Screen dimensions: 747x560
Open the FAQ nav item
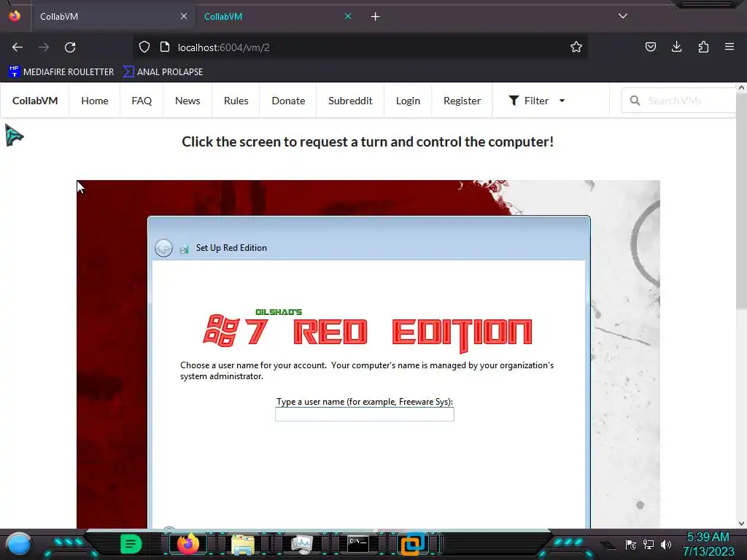[142, 101]
